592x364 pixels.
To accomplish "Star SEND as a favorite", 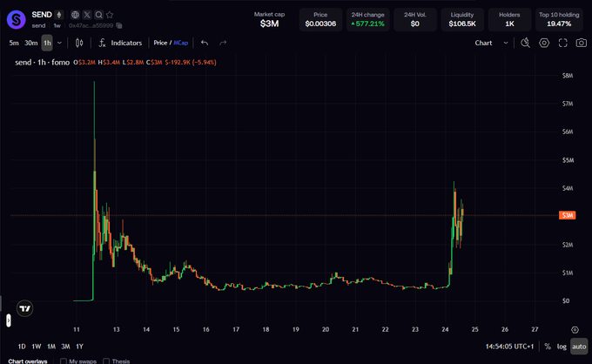I will [110, 15].
